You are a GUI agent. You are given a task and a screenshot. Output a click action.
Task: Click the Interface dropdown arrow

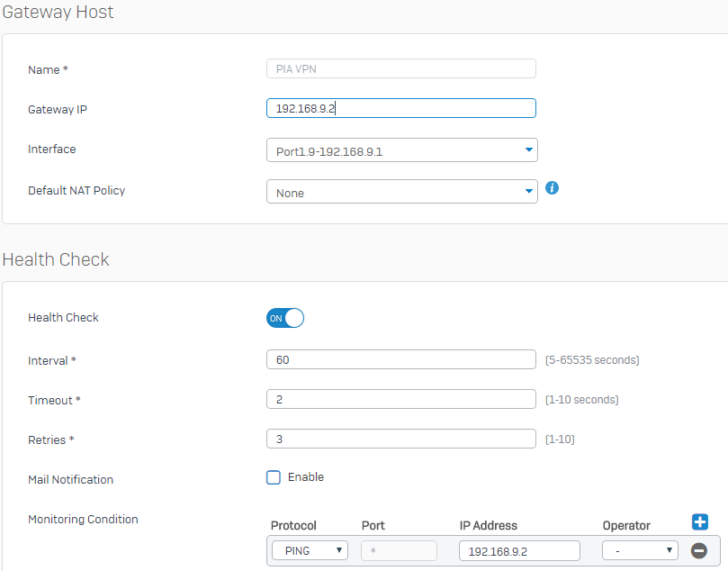528,150
